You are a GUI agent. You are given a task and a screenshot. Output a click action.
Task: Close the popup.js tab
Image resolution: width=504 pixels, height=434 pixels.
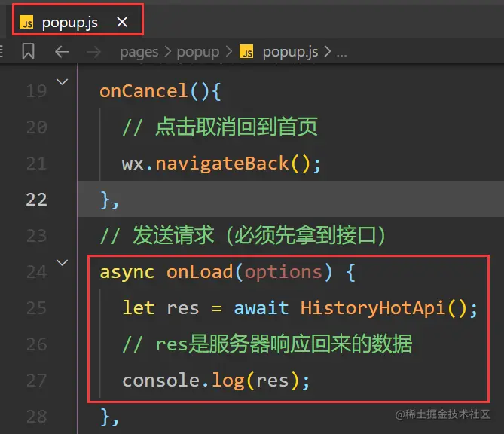pos(122,22)
